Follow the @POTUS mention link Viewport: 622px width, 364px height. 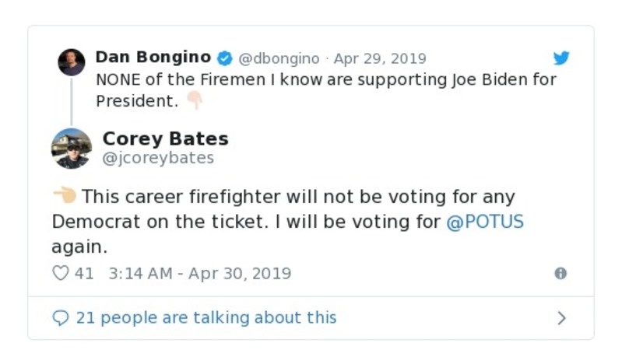click(x=485, y=221)
